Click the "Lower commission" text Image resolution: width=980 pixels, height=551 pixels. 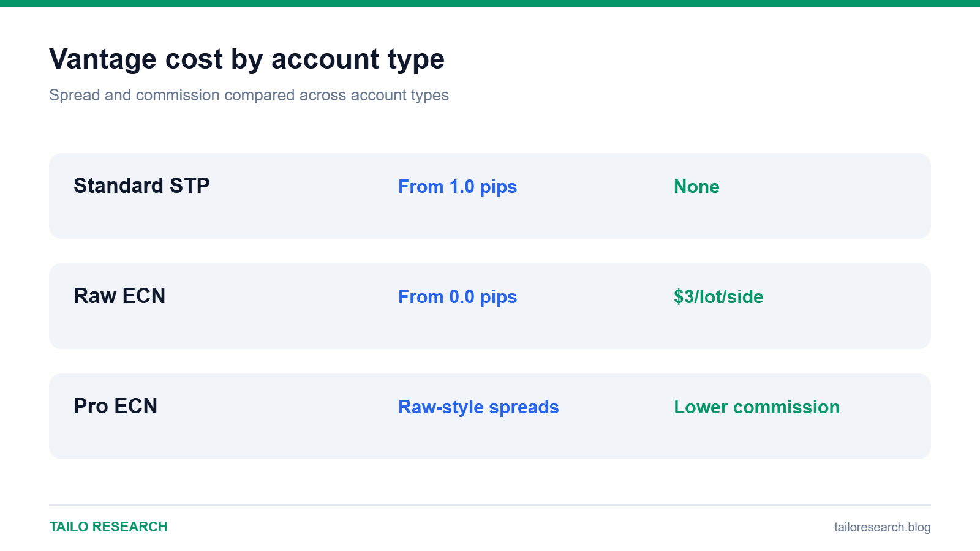pyautogui.click(x=756, y=407)
